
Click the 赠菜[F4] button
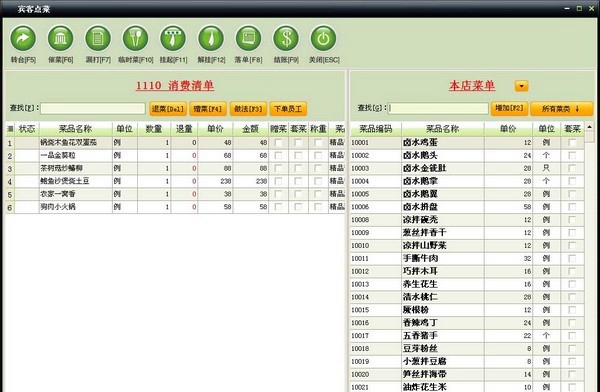208,109
